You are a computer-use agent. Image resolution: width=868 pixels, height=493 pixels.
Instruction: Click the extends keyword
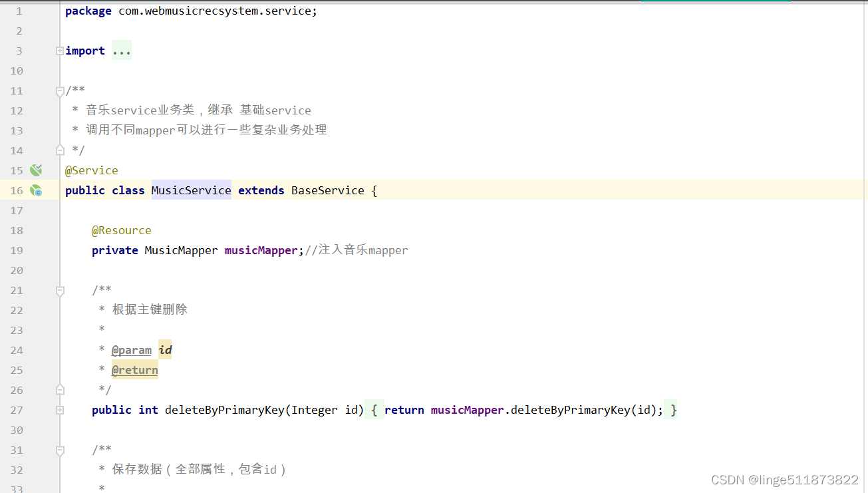click(261, 190)
